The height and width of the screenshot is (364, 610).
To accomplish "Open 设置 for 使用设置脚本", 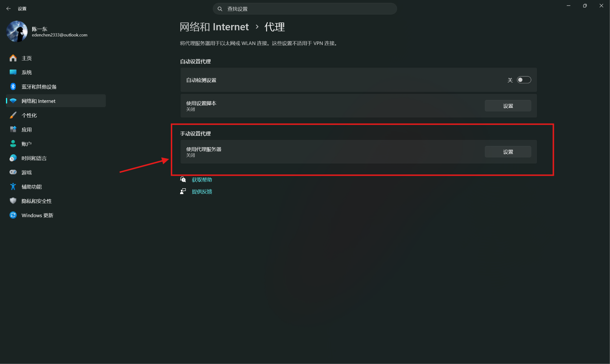I will [x=508, y=106].
